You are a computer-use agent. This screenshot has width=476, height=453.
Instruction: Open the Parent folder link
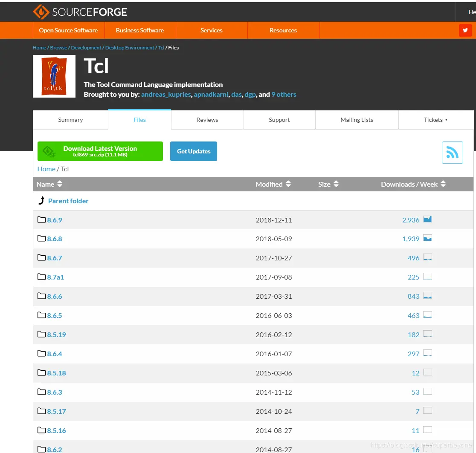pos(68,201)
